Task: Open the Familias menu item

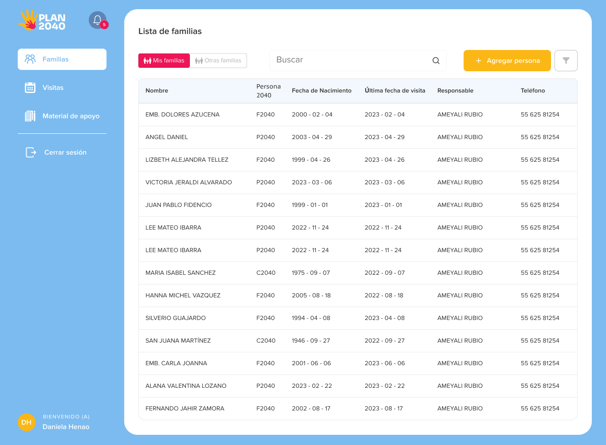Action: [62, 59]
